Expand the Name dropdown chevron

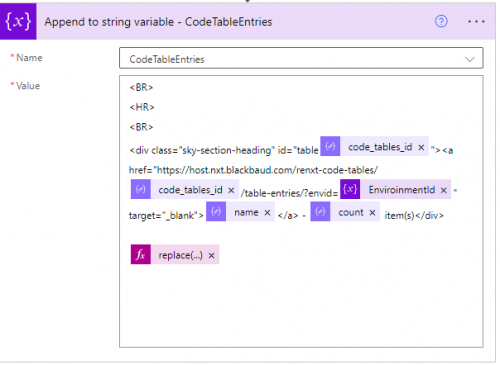click(x=470, y=59)
